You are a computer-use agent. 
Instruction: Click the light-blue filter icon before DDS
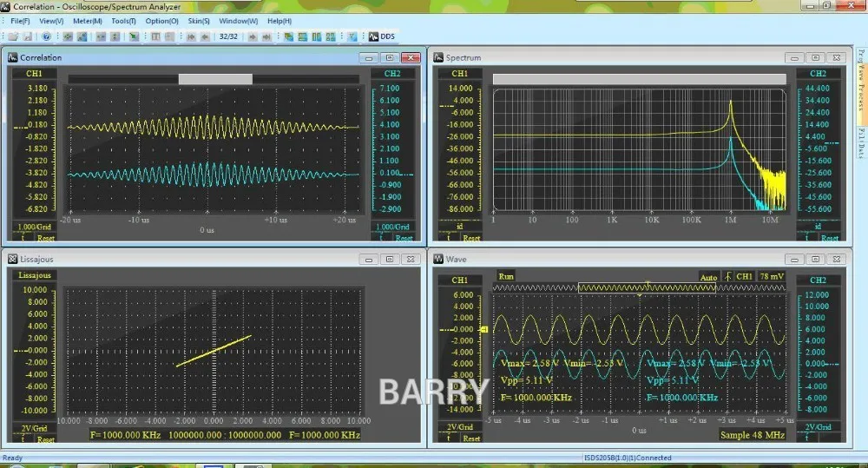pos(352,36)
